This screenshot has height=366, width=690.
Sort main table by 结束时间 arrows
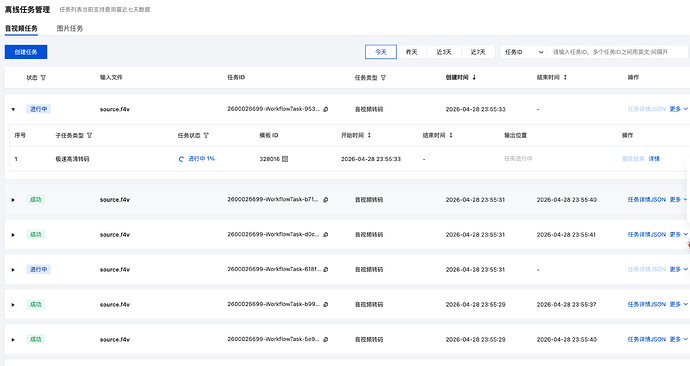565,77
